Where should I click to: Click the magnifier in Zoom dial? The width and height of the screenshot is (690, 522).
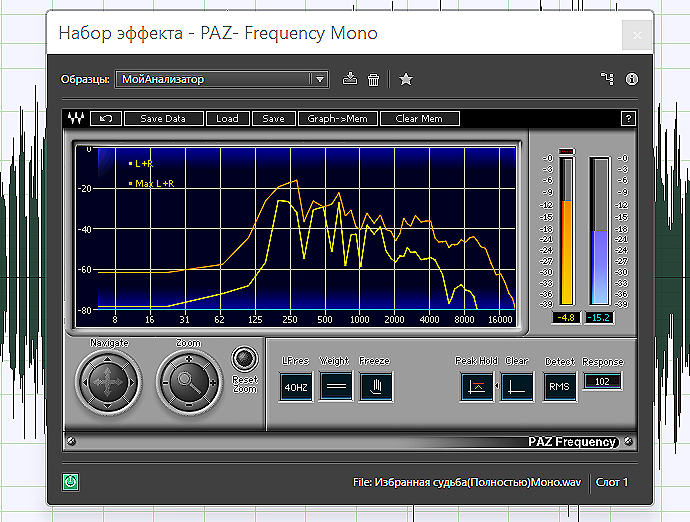(189, 382)
